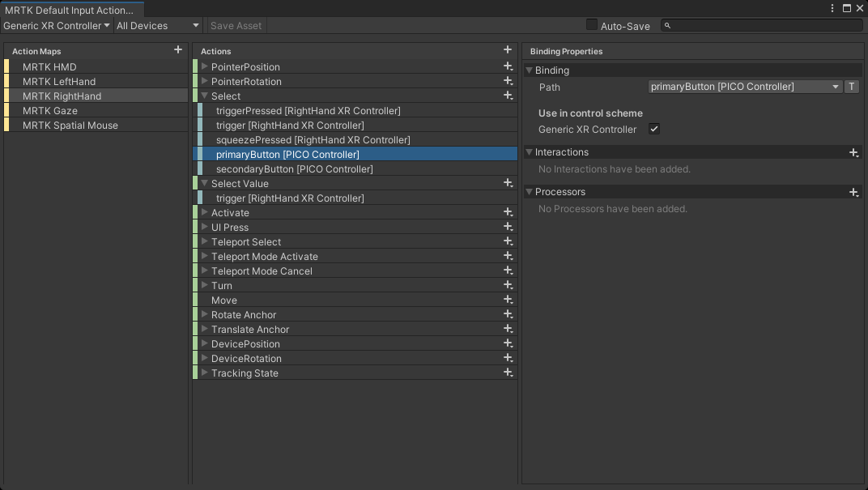Select the MRTK RightHand action map
The width and height of the screenshot is (868, 490).
tap(96, 96)
